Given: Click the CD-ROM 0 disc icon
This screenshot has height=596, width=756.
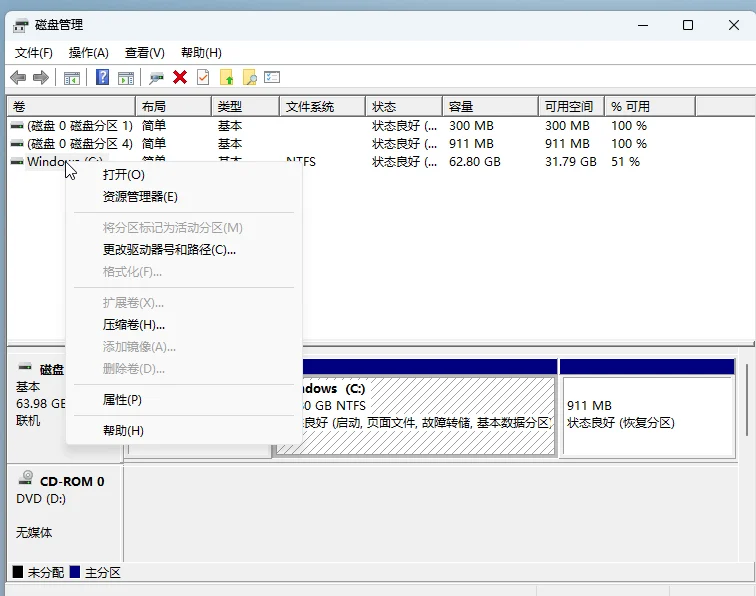Looking at the screenshot, I should (26, 477).
